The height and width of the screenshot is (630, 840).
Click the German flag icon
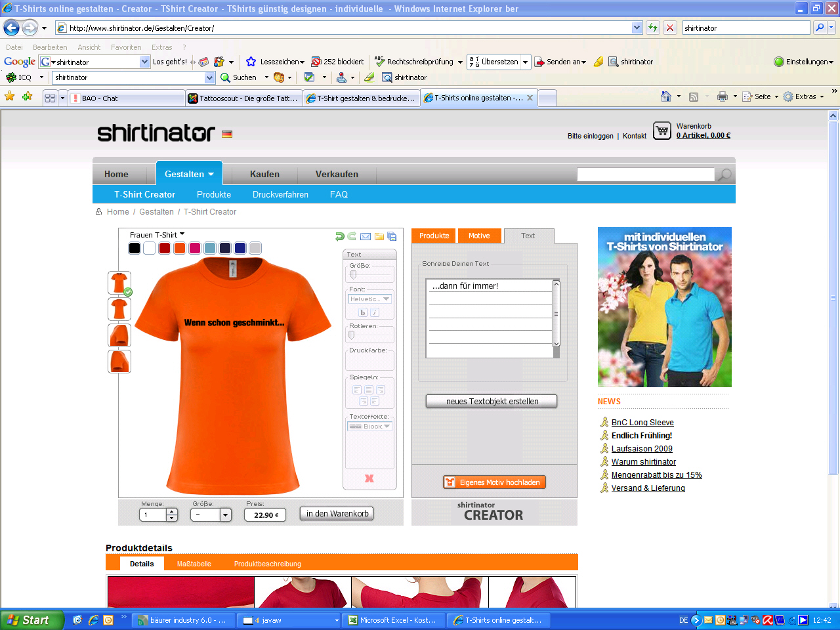[x=227, y=134]
